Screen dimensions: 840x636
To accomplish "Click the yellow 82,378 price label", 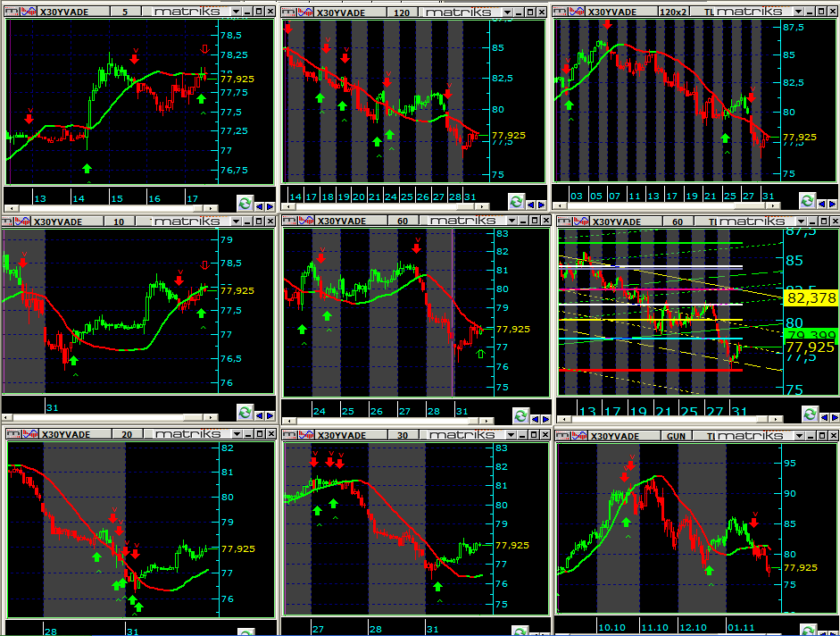I will tap(811, 297).
